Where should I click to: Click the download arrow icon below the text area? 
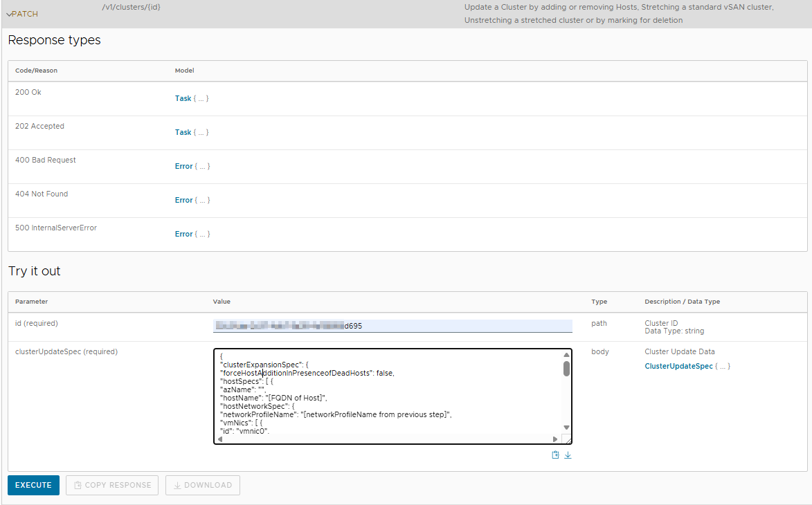pyautogui.click(x=568, y=455)
